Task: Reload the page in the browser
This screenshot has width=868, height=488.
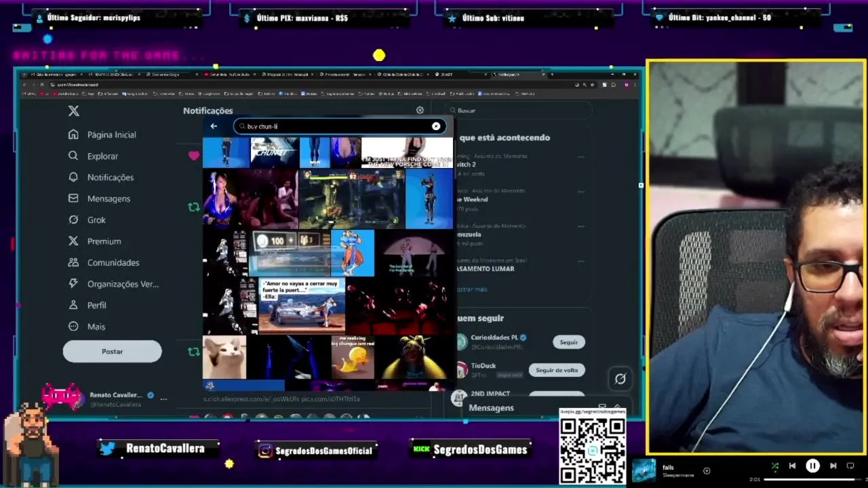Action: click(x=42, y=85)
